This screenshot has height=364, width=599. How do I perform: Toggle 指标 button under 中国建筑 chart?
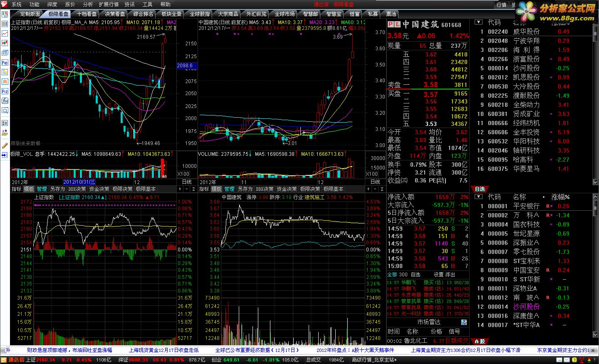pos(204,189)
